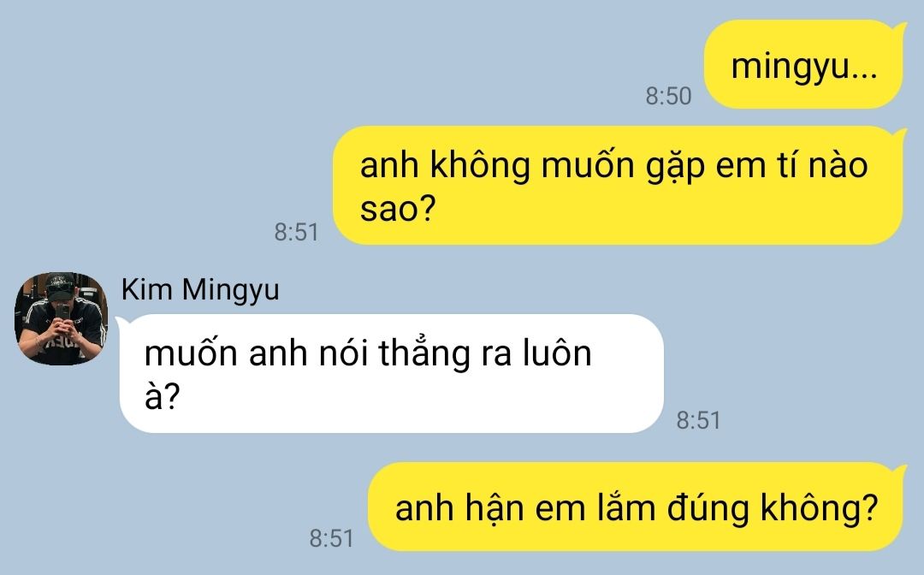Open Kim Mingyu's profile picture
The image size is (924, 575).
(x=61, y=318)
